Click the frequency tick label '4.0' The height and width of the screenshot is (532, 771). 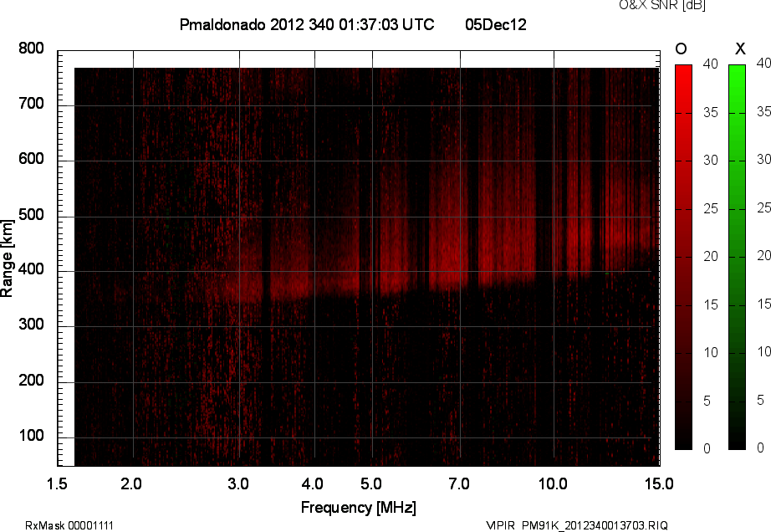[x=312, y=483]
